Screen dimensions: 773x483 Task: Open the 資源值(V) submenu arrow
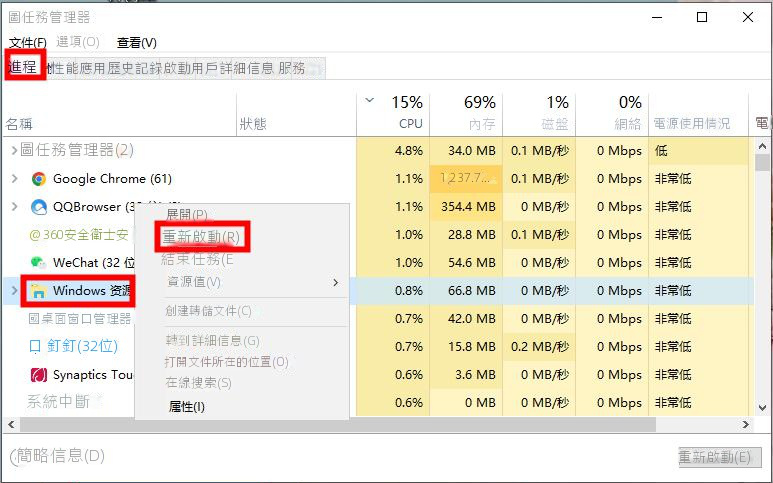(x=335, y=282)
